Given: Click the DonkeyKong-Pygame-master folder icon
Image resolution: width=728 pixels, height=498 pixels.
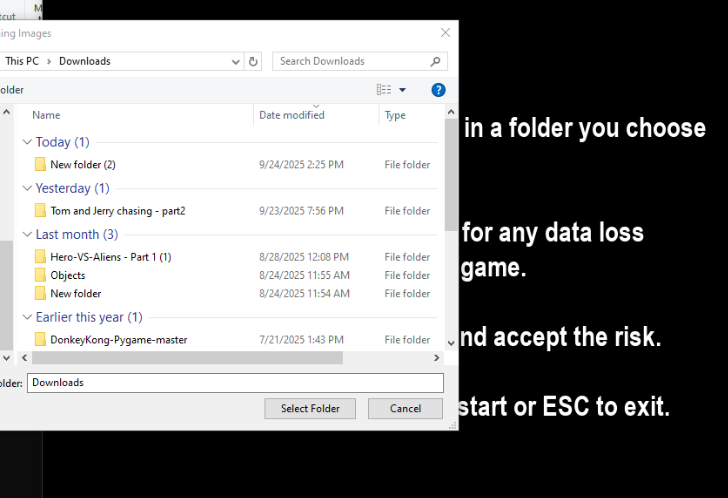Looking at the screenshot, I should point(40,339).
